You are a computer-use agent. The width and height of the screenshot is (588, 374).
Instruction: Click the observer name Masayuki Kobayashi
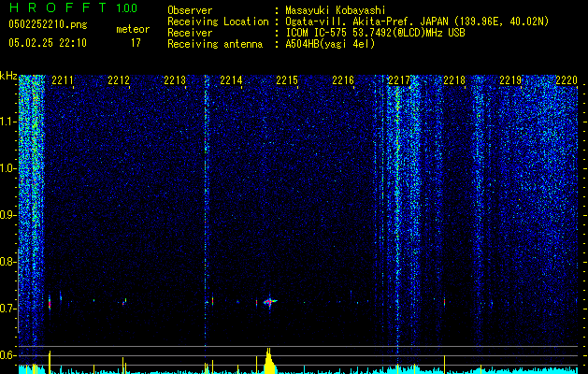coord(336,10)
